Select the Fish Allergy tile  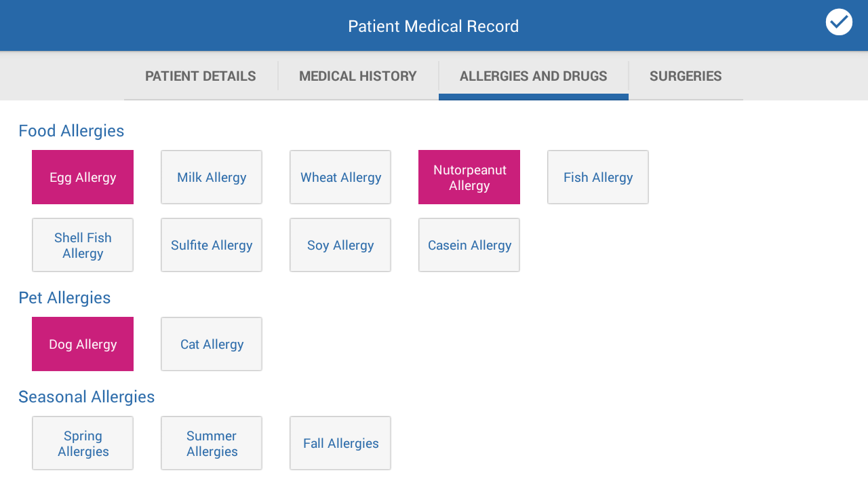598,177
